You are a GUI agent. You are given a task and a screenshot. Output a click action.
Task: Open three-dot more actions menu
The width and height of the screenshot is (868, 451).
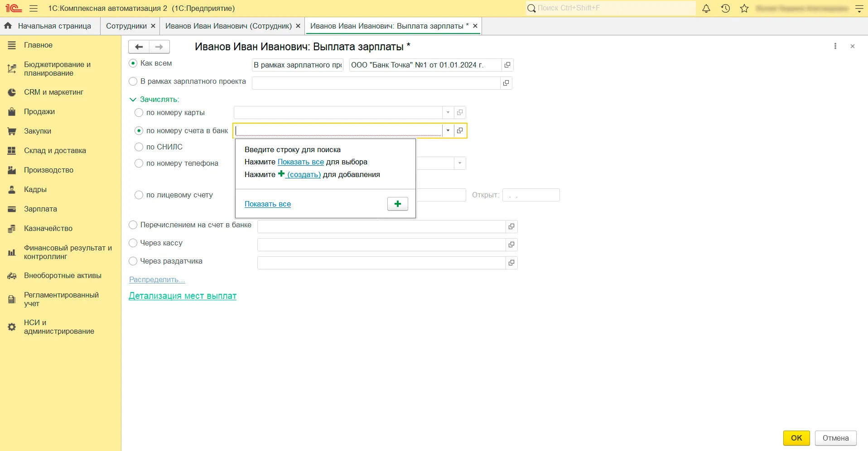835,46
